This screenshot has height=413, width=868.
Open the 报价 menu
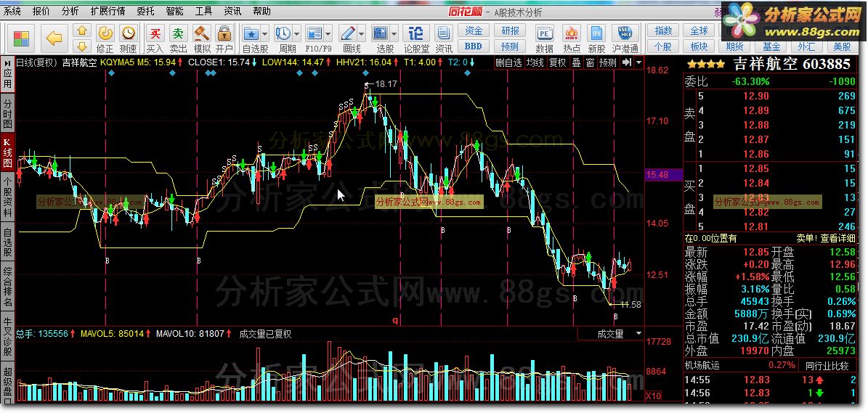[41, 11]
